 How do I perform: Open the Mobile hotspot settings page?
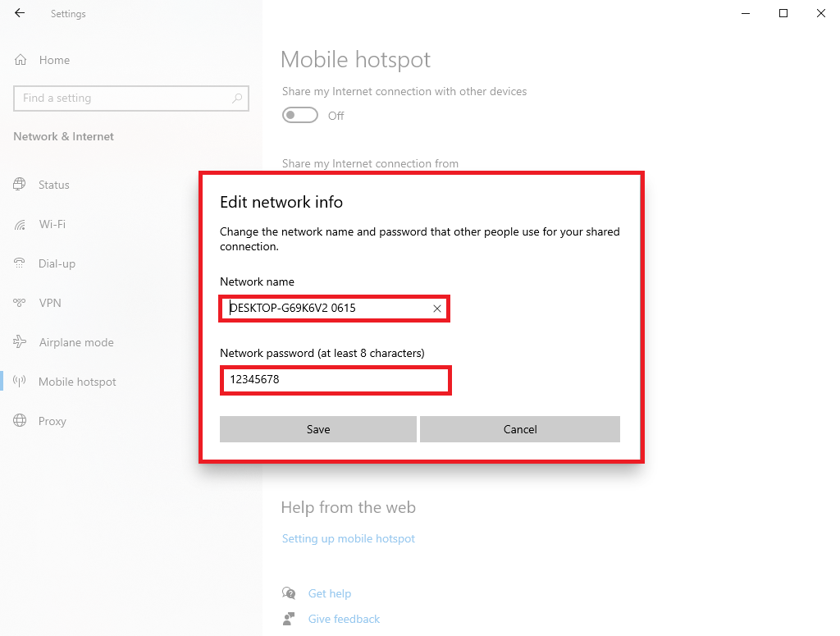[77, 382]
